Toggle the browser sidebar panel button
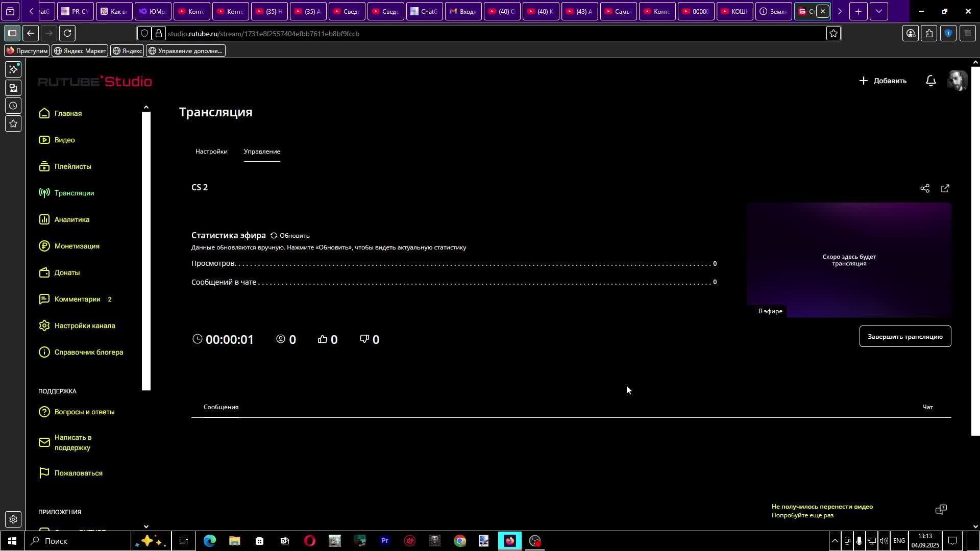Image resolution: width=980 pixels, height=551 pixels. (x=12, y=34)
